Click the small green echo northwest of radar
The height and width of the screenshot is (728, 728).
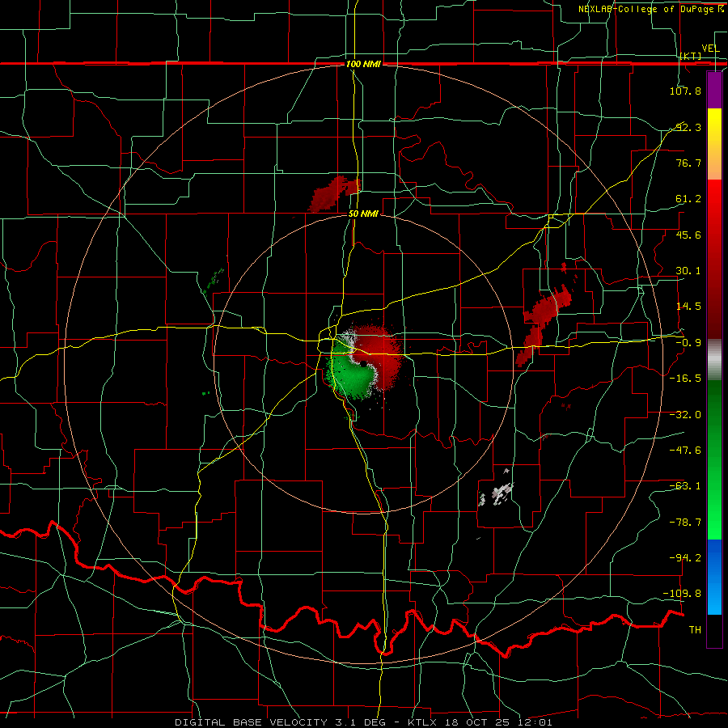pyautogui.click(x=213, y=281)
